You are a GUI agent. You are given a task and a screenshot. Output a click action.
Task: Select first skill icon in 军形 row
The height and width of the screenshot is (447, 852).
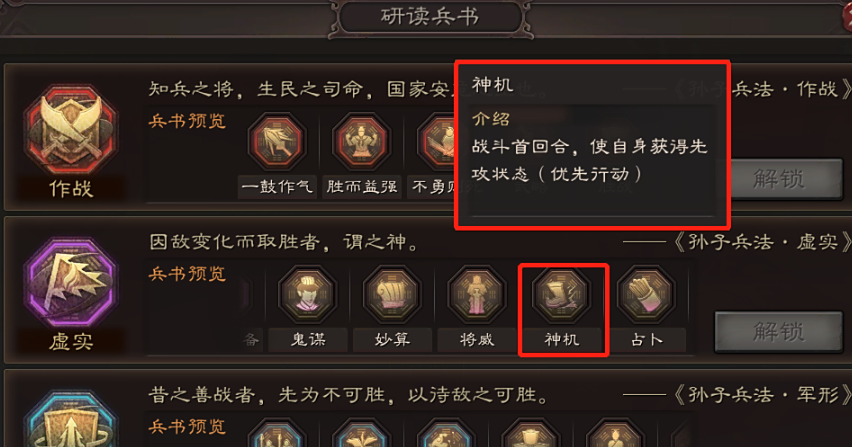pyautogui.click(x=277, y=433)
